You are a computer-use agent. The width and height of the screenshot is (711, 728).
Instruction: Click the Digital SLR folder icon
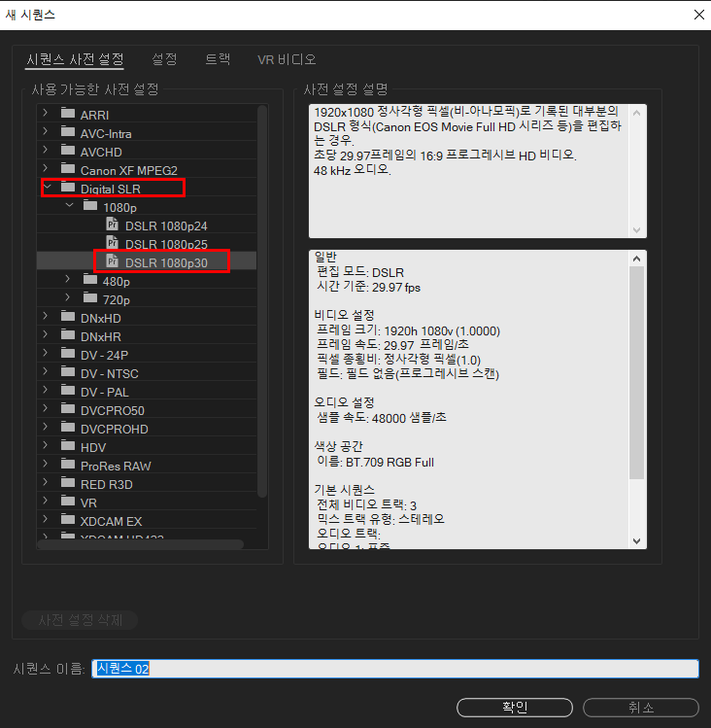click(x=68, y=187)
